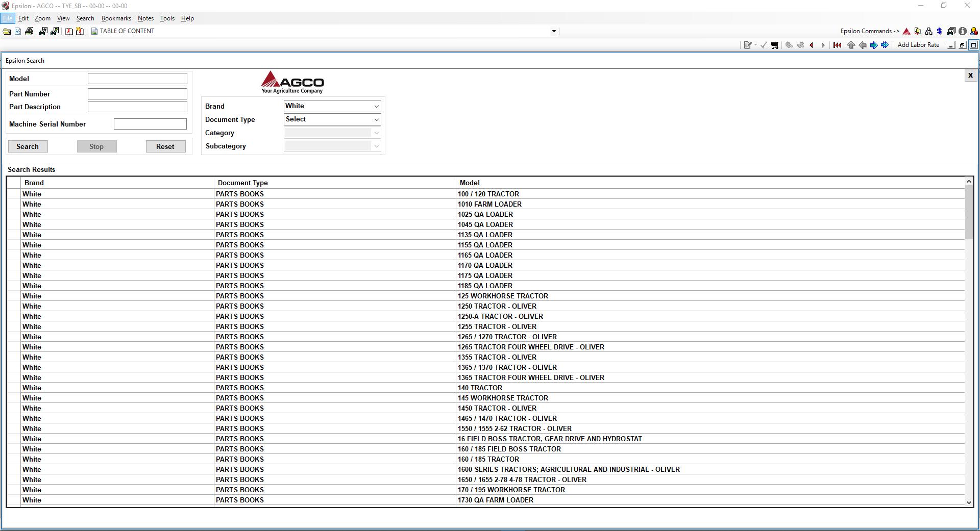Open the Bookmarks menu
Viewport: 980px width, 531px height.
[116, 18]
